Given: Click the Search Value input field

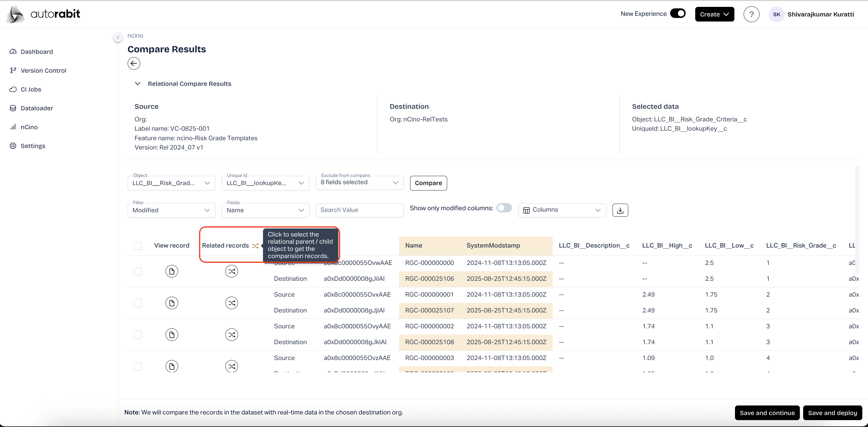Looking at the screenshot, I should pos(359,210).
